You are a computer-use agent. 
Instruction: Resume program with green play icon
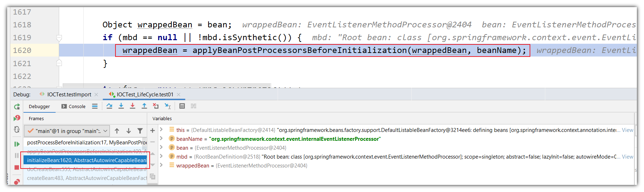tap(17, 144)
